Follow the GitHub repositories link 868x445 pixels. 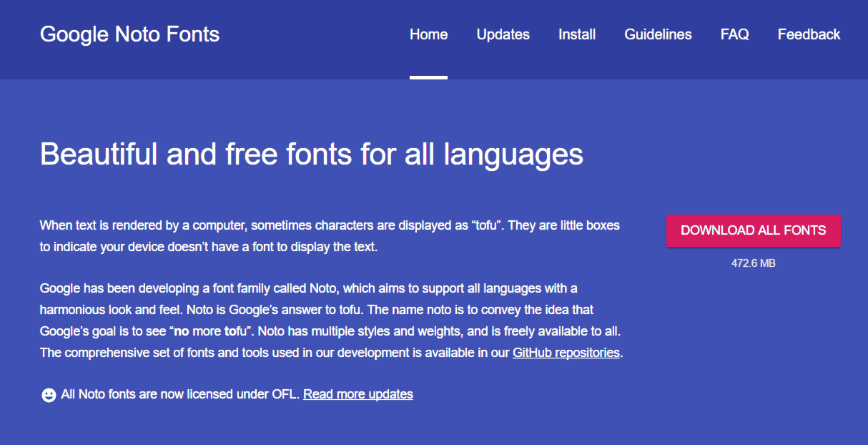click(566, 353)
